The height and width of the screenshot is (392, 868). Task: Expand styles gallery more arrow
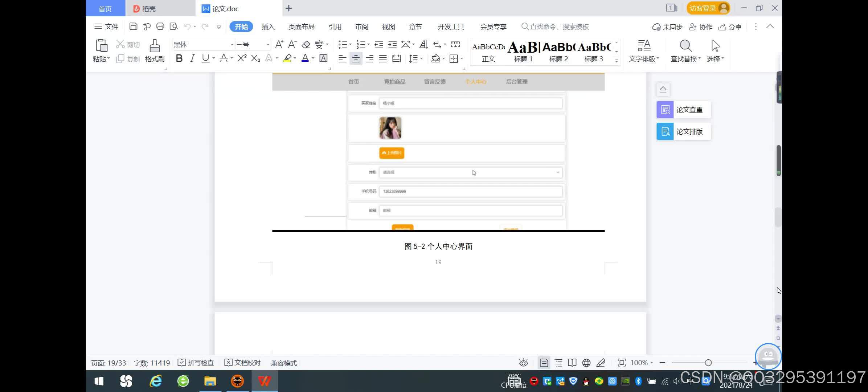tap(617, 61)
